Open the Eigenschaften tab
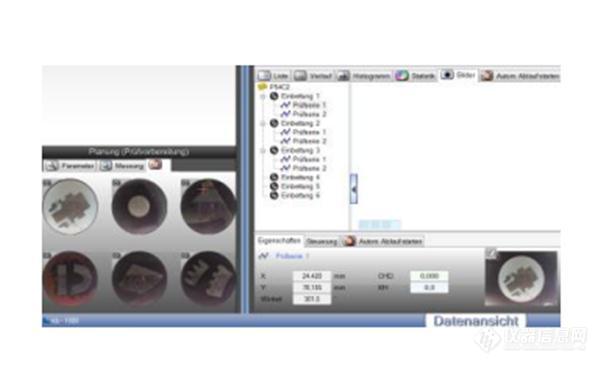The image size is (600, 365). [279, 241]
